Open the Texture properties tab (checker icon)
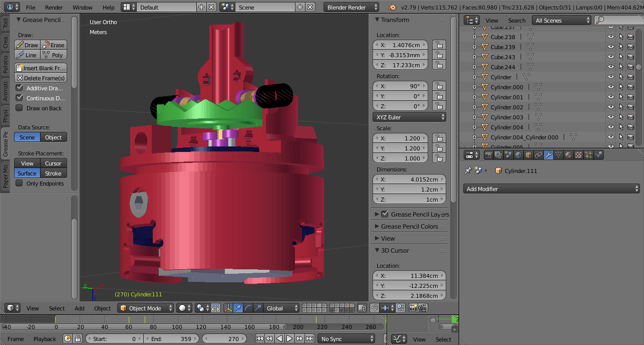This screenshot has height=345, width=644. 578,155
